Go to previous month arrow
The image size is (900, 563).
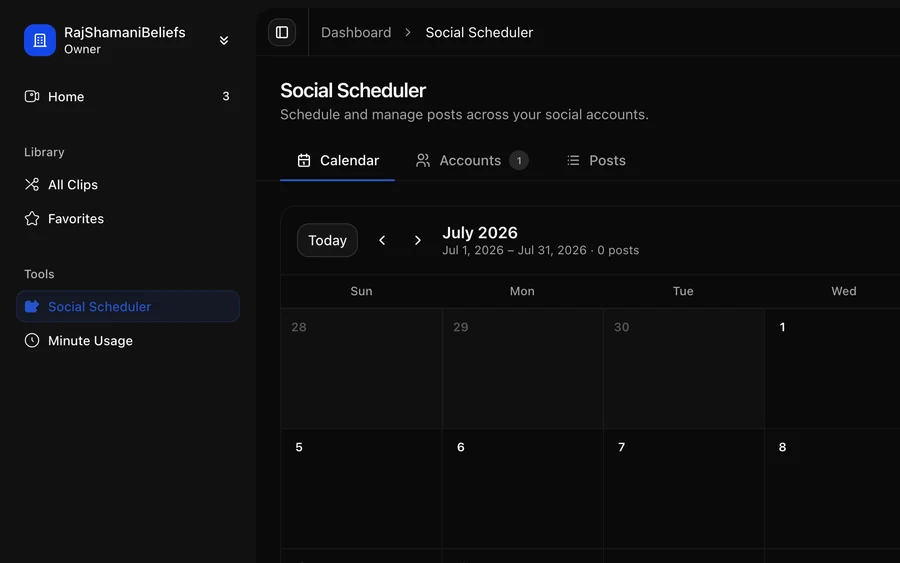382,240
